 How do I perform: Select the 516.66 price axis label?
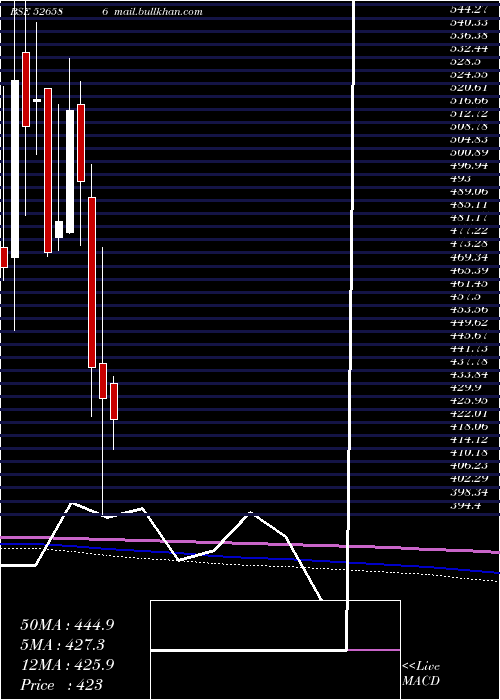[468, 99]
